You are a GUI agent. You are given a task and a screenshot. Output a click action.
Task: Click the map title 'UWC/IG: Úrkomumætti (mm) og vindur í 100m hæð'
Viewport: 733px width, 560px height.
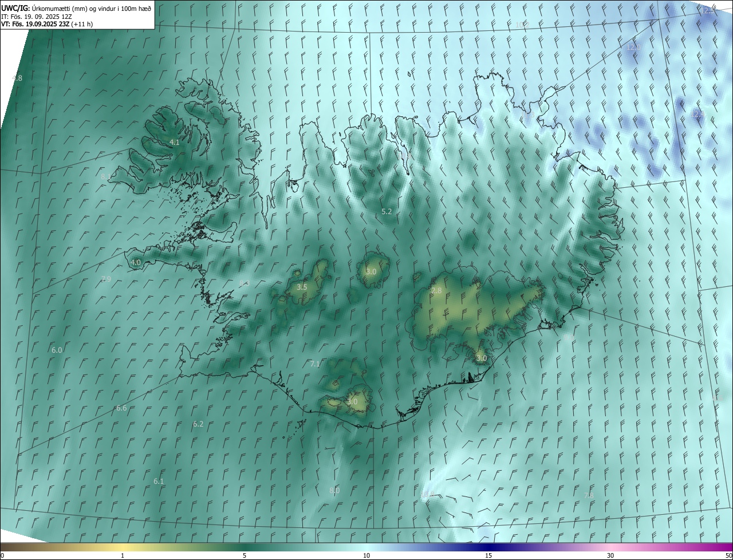point(76,7)
